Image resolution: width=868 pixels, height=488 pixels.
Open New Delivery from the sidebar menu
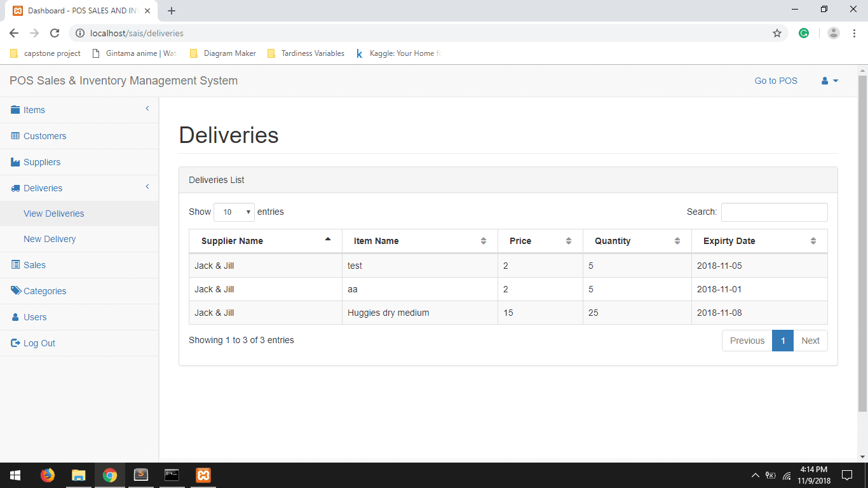click(x=51, y=239)
